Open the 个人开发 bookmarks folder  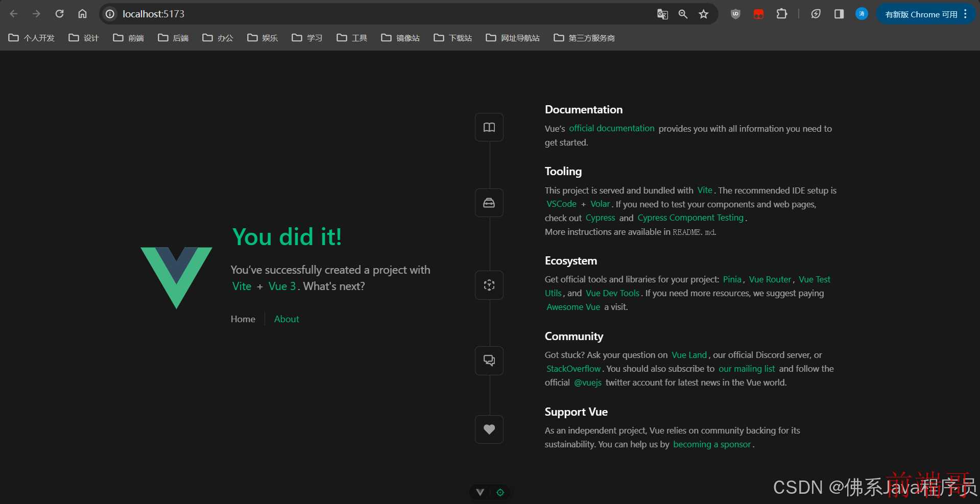click(32, 38)
